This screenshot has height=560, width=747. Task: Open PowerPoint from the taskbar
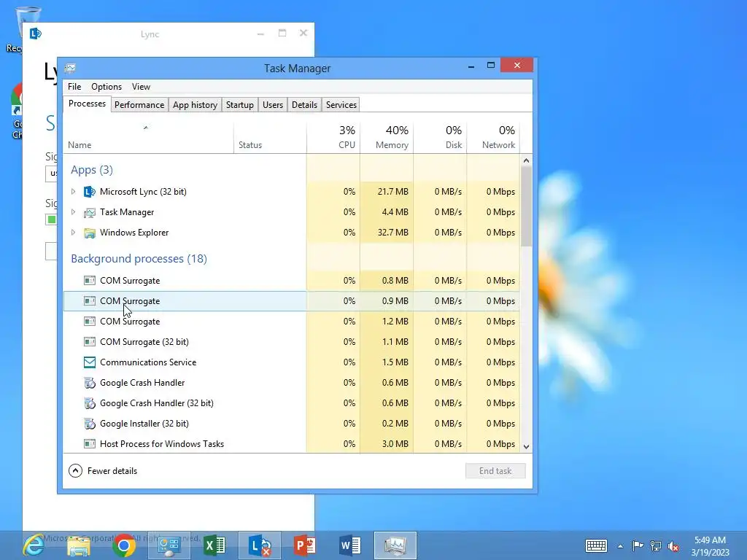305,545
